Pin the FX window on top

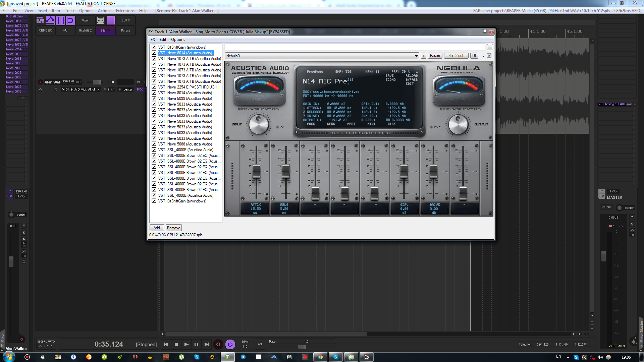(485, 32)
